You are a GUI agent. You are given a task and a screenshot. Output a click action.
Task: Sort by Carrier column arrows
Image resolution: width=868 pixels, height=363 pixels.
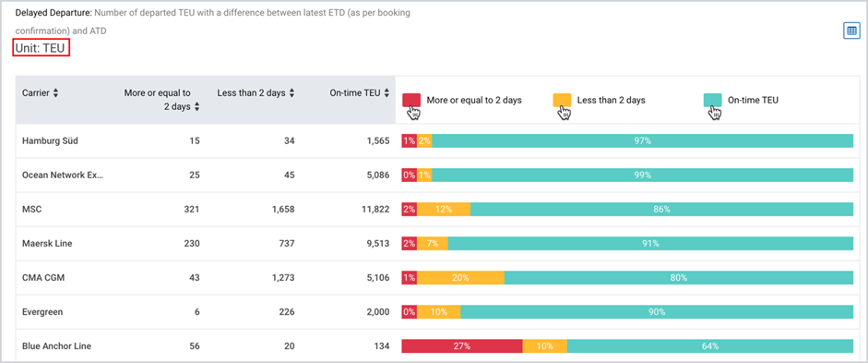point(55,93)
